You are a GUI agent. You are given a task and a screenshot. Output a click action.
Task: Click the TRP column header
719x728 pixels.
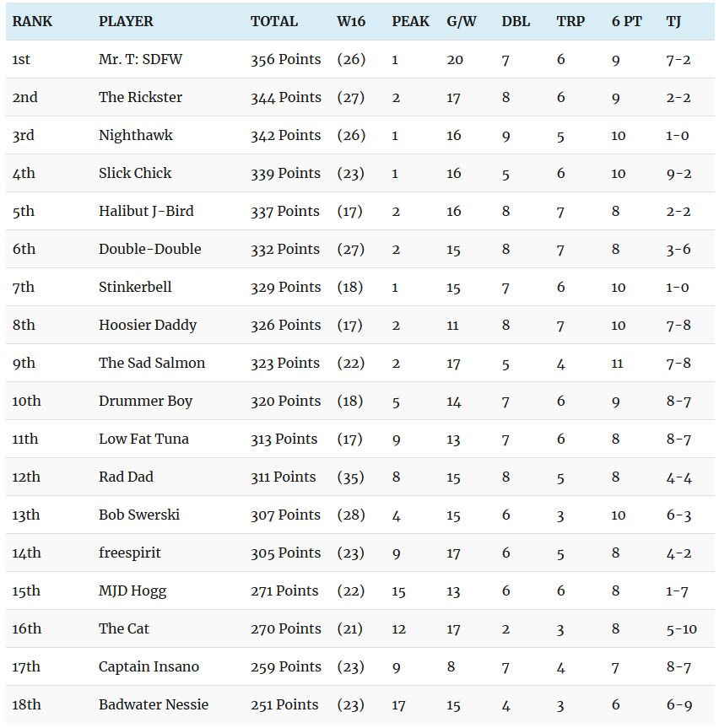pyautogui.click(x=570, y=21)
